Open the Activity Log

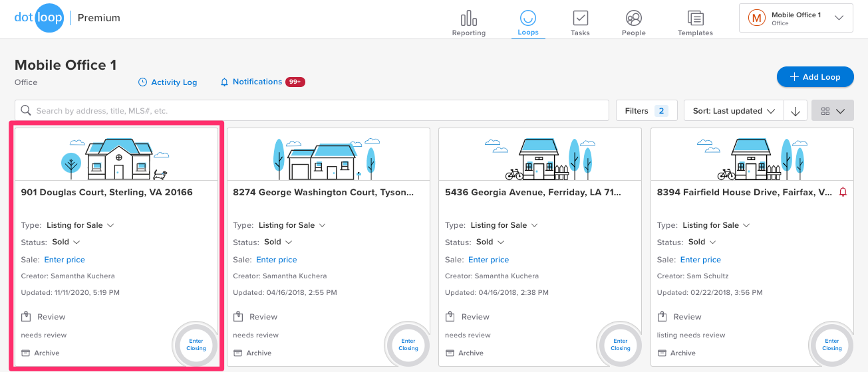tap(168, 82)
